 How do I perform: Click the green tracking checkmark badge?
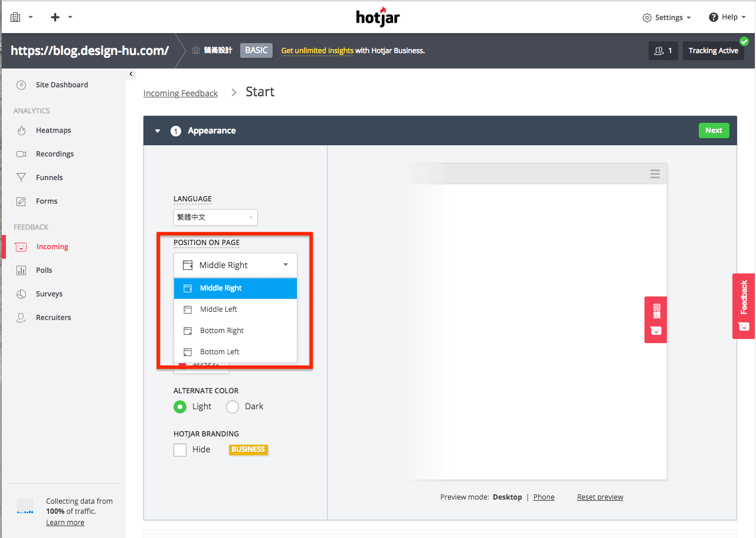click(744, 41)
